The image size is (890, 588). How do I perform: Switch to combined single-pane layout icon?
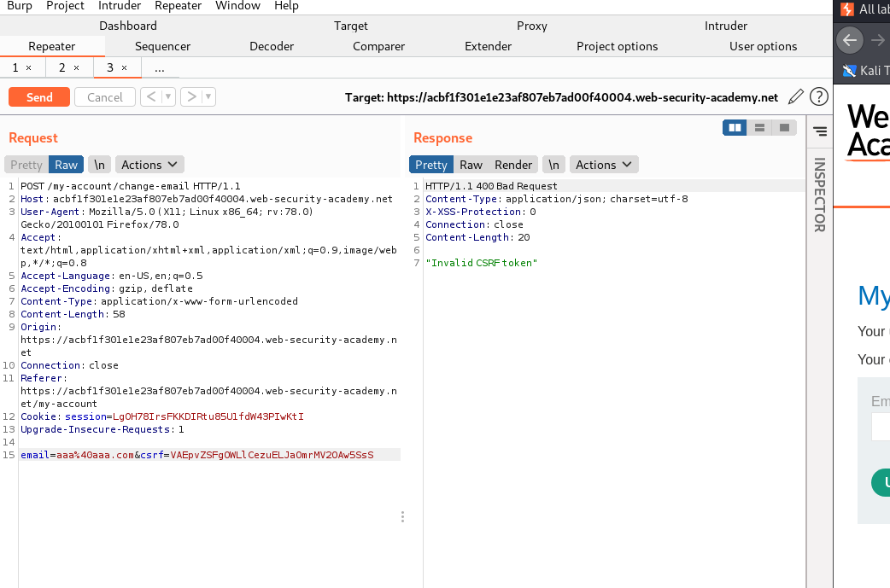coord(784,127)
